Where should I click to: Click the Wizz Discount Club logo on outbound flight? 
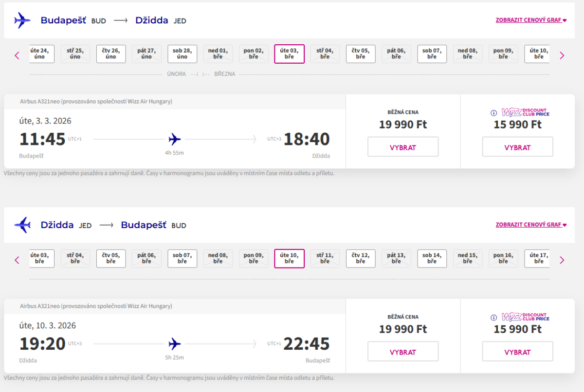525,113
